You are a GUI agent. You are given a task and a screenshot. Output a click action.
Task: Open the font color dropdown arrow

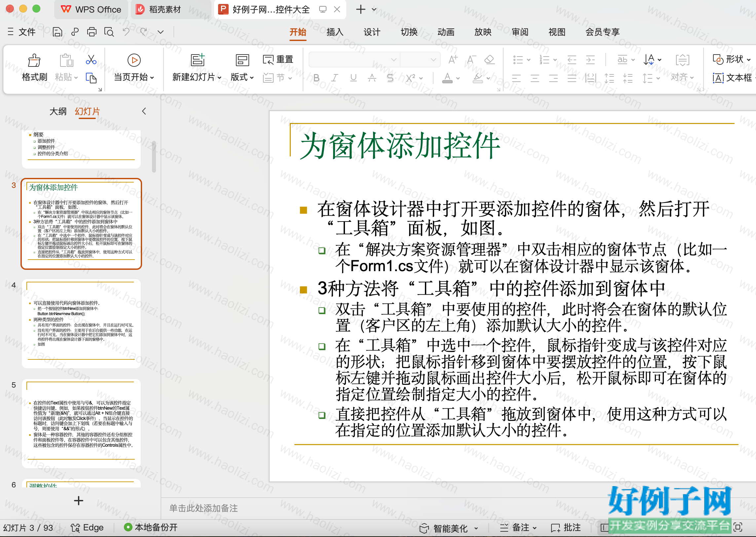point(458,78)
